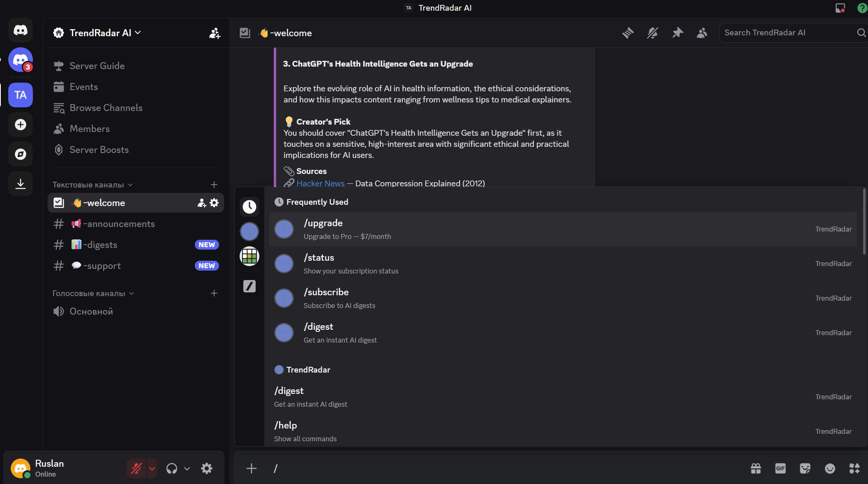Toggle deafen headphones button

[172, 468]
